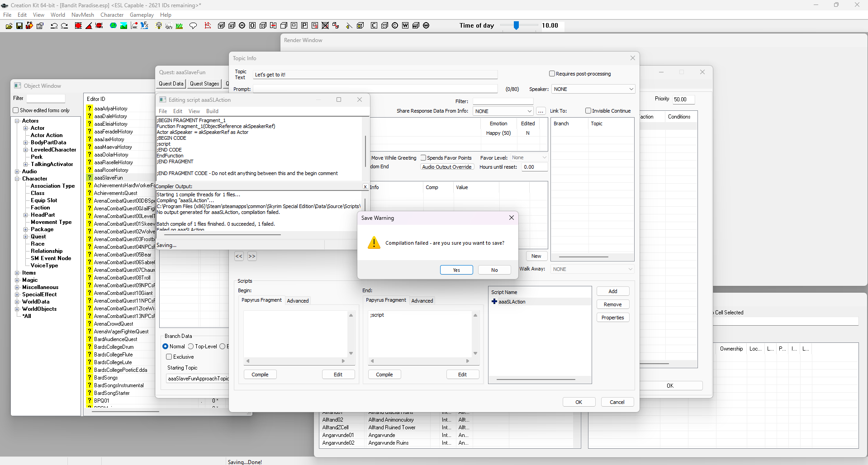
Task: Toggle snap to grid
Action: 78,26
